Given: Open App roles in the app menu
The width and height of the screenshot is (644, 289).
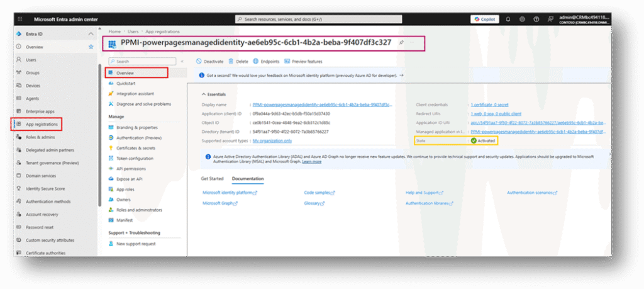Looking at the screenshot, I should [125, 190].
